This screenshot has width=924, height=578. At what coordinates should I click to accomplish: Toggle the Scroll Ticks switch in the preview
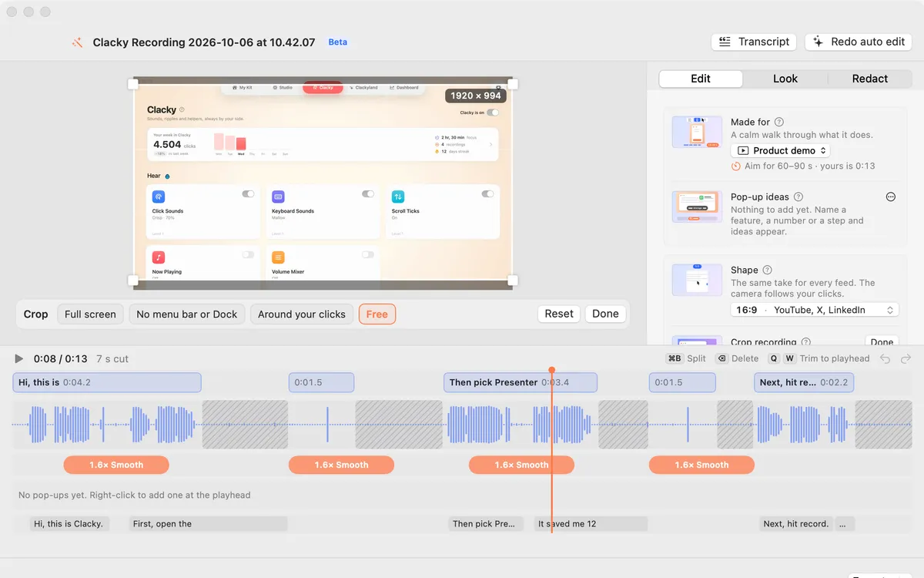point(487,194)
